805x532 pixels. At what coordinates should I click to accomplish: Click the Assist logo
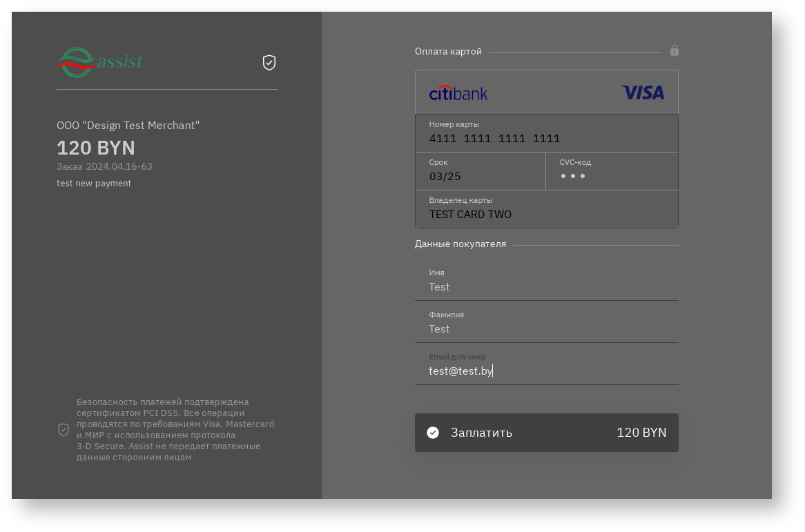pyautogui.click(x=100, y=63)
